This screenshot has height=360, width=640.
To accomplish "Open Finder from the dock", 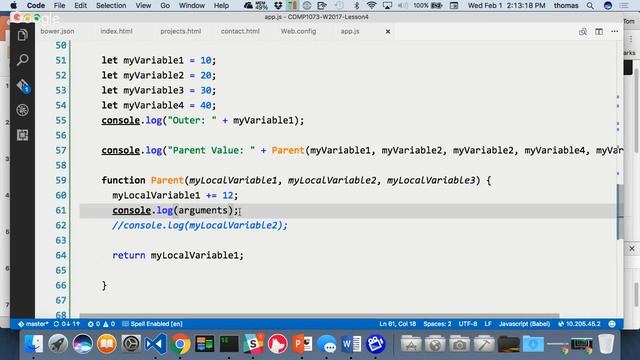I will (x=33, y=344).
